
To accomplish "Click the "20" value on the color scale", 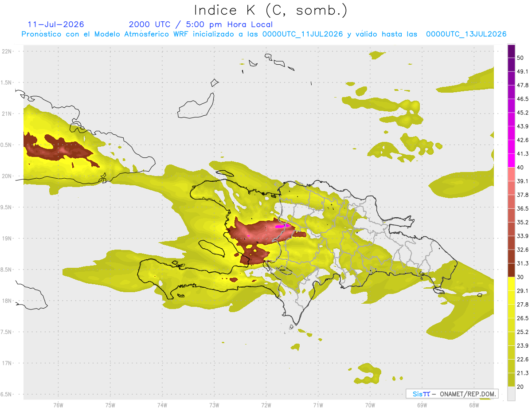I will tap(521, 387).
